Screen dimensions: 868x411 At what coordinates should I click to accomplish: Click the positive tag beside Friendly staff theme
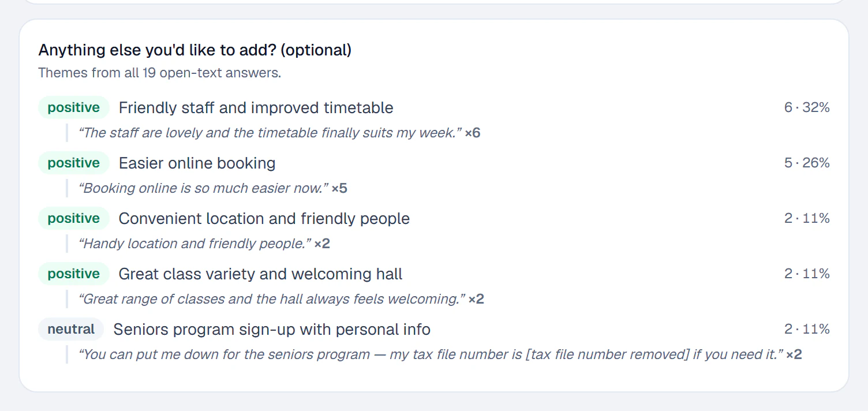pyautogui.click(x=74, y=107)
